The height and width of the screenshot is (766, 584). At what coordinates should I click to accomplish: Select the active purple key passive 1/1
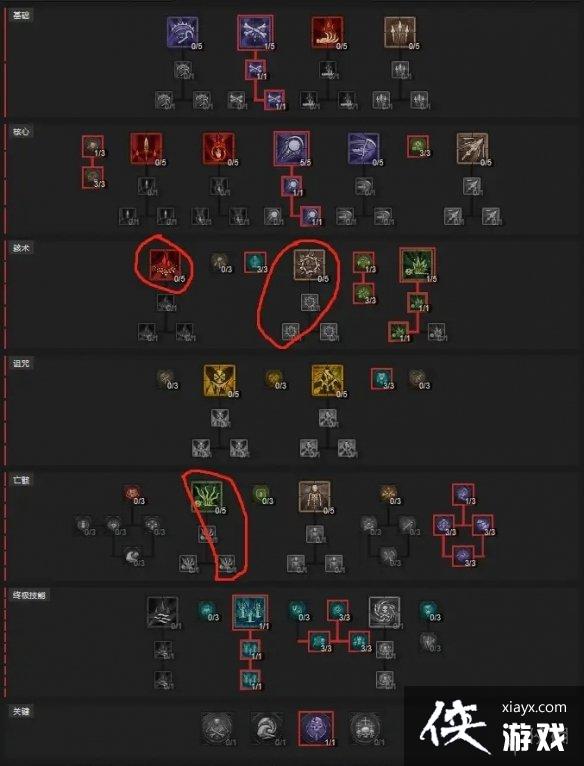point(316,728)
